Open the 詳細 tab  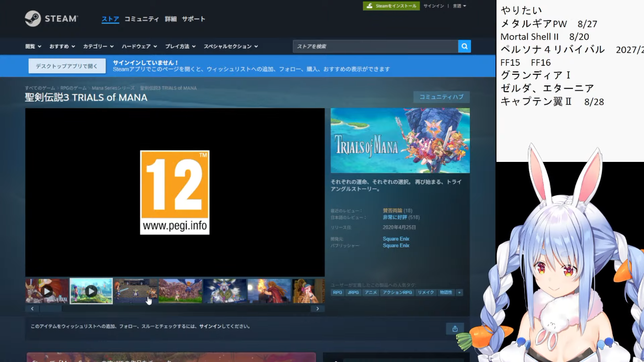171,19
